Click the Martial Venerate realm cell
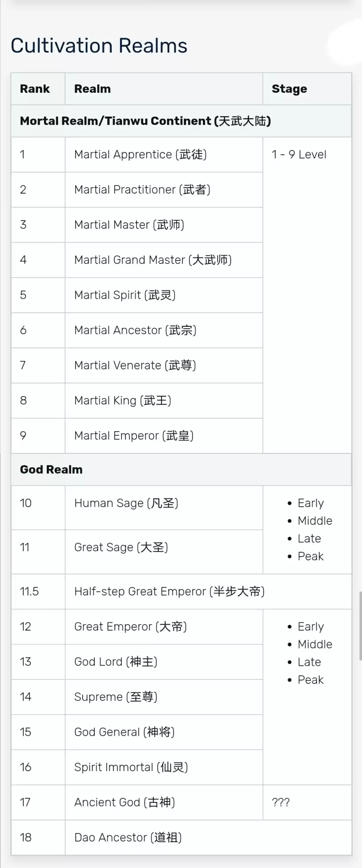This screenshot has height=868, width=362. [135, 365]
